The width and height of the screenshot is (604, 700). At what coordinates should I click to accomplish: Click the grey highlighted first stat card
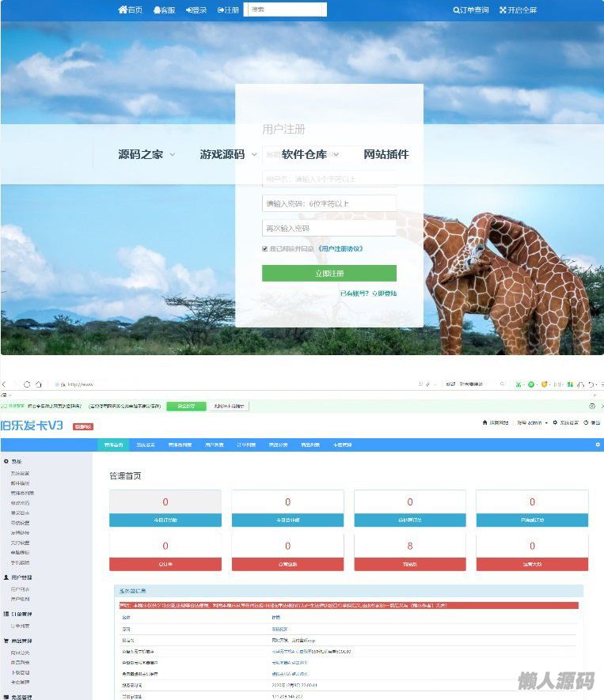pyautogui.click(x=165, y=509)
